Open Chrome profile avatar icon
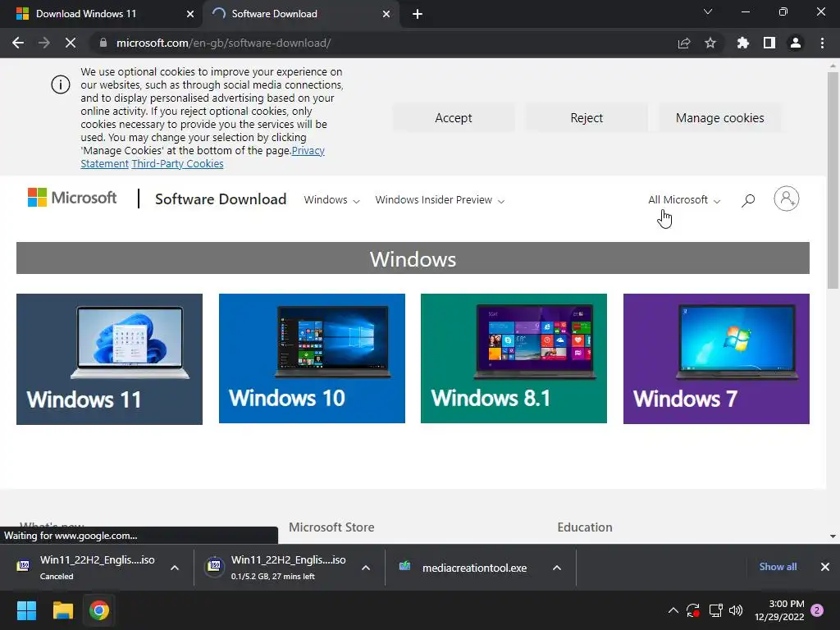Viewport: 840px width, 630px height. pos(796,43)
